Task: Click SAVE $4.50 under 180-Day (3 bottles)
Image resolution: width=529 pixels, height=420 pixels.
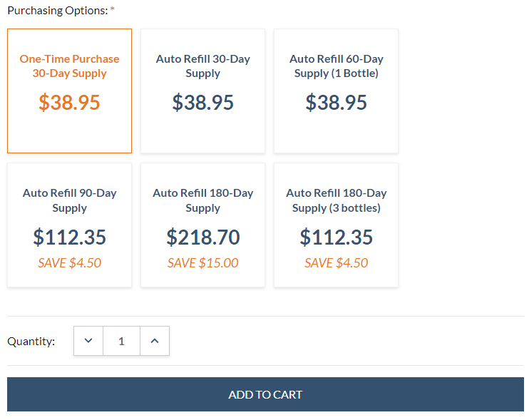Action: point(336,263)
